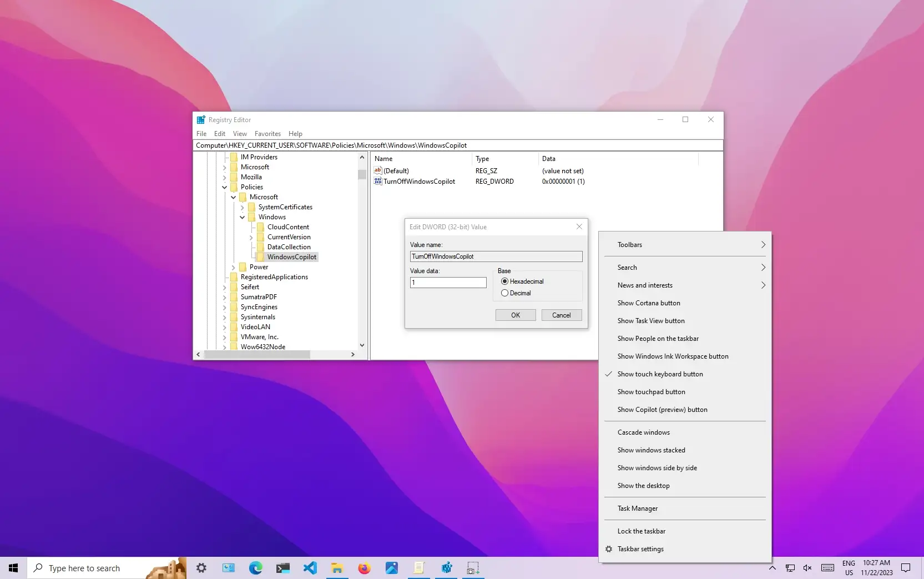Screen dimensions: 924x579
Task: Open the touch keyboard tray icon
Action: click(827, 568)
